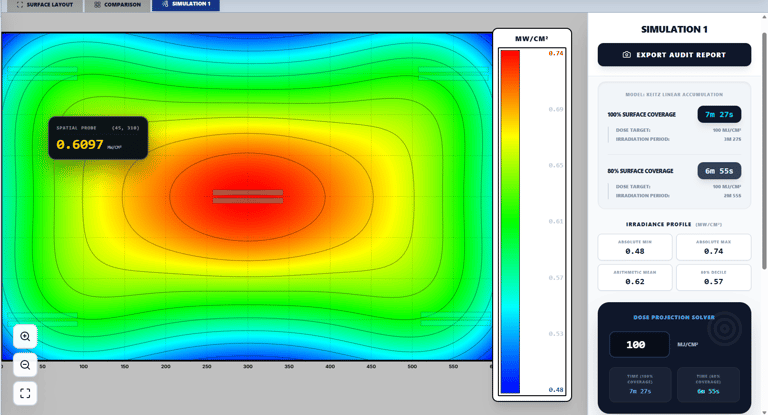Click the 0.74 legend maximum label
Viewport: 768px width, 415px height.
coord(556,53)
